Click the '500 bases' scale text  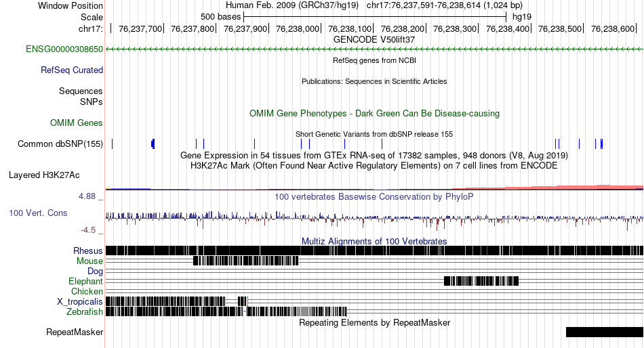pos(220,17)
